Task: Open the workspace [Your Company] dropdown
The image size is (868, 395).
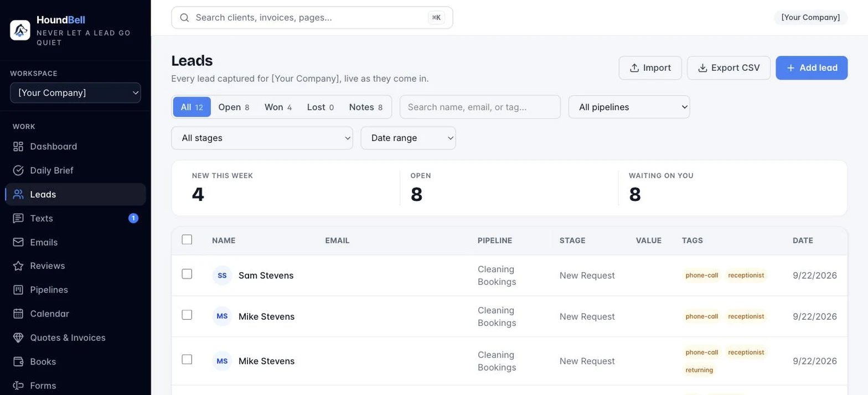Action: pyautogui.click(x=75, y=93)
